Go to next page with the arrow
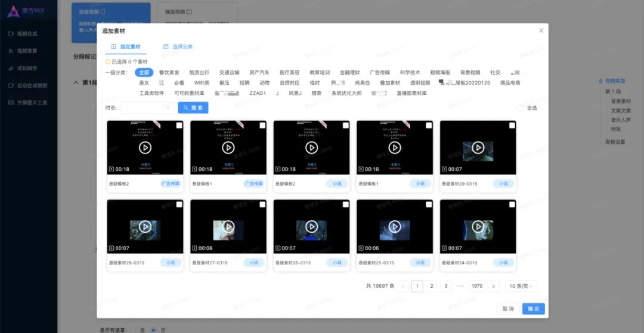 (x=493, y=286)
